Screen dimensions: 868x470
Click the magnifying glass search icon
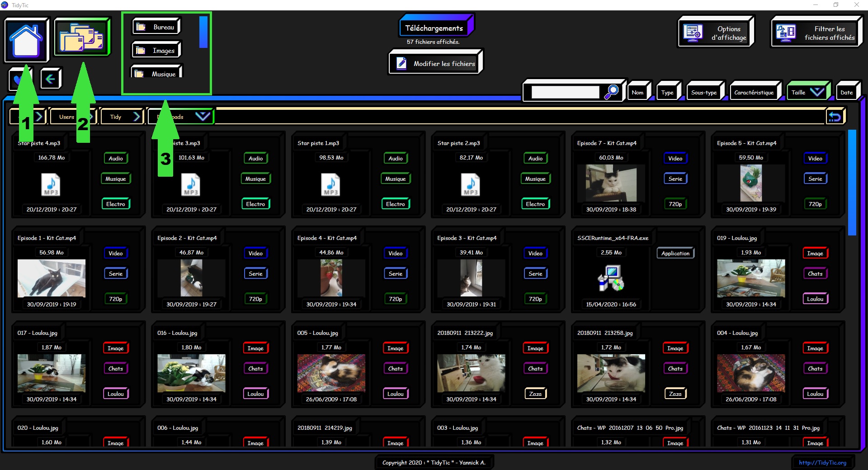point(612,92)
